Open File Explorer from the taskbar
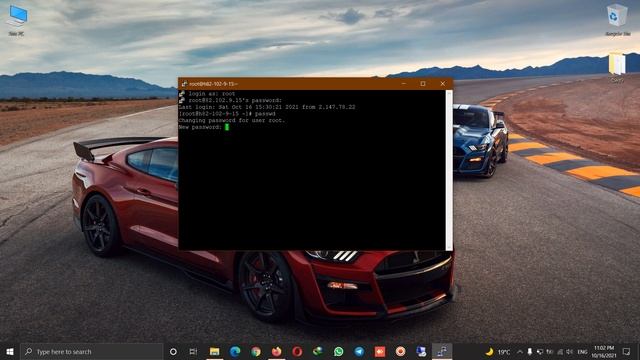The image size is (640, 360). point(214,351)
